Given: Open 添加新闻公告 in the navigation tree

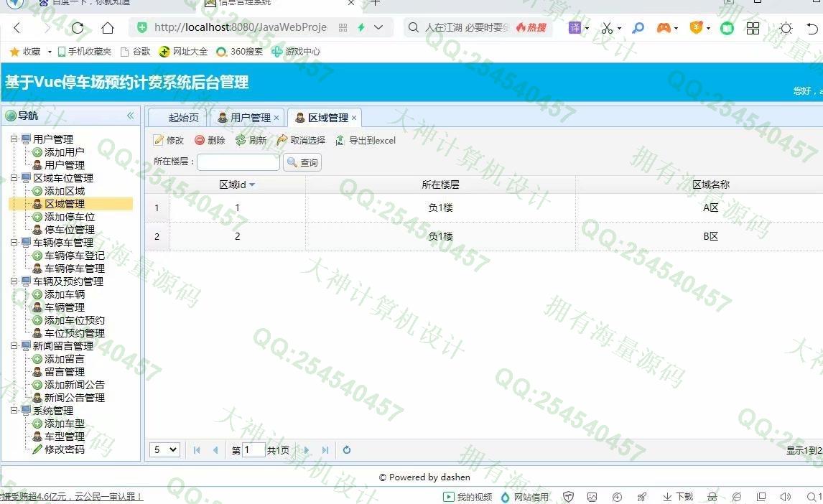Looking at the screenshot, I should click(x=74, y=384).
